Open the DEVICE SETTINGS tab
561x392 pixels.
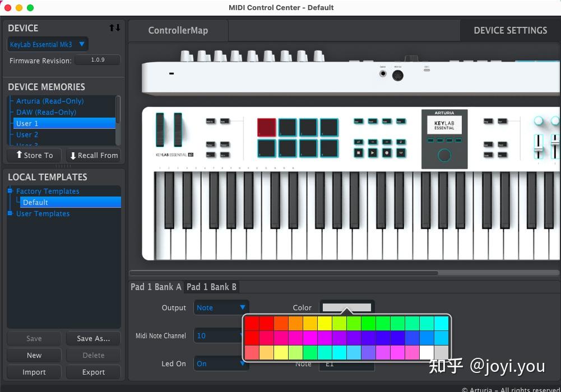(x=509, y=30)
